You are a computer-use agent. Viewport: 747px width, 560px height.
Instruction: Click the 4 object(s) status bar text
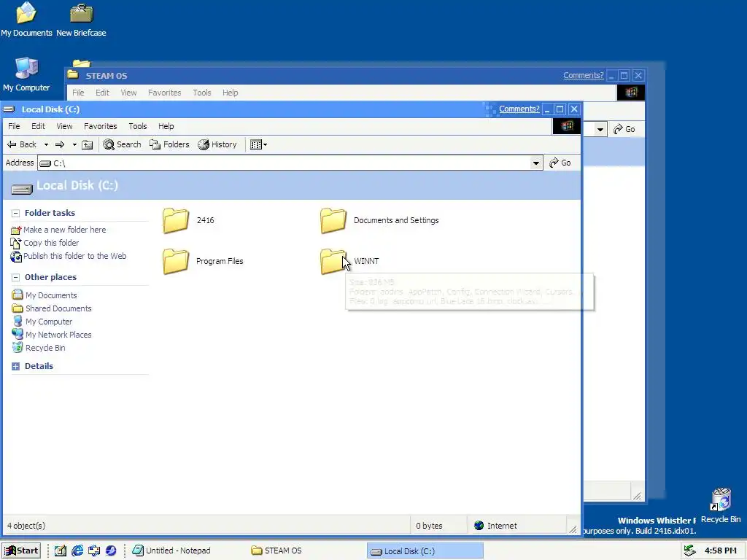[26, 526]
